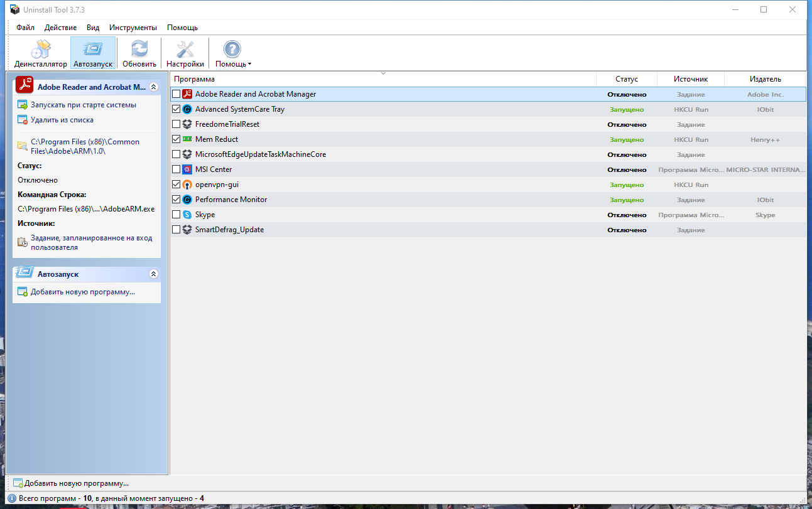Image resolution: width=812 pixels, height=509 pixels.
Task: Uncheck Advanced SystemCare Tray checkbox
Action: [x=176, y=109]
